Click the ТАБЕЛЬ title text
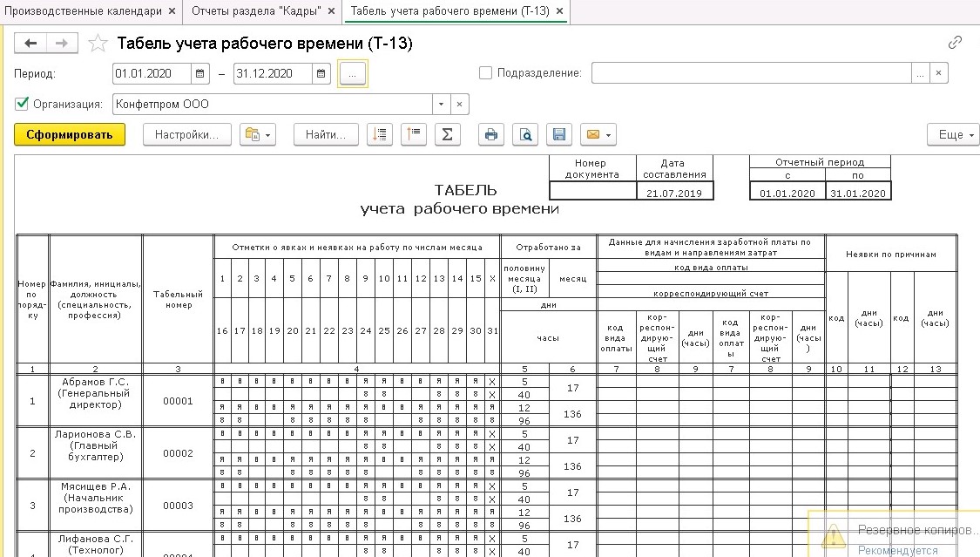This screenshot has height=557, width=980. coord(466,190)
